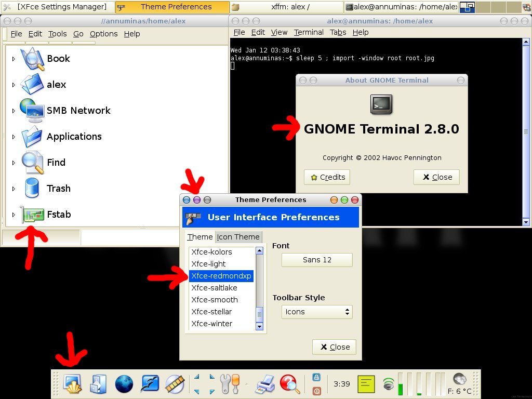This screenshot has width=532, height=399.
Task: Click Close in Theme Preferences dialog
Action: pos(334,347)
